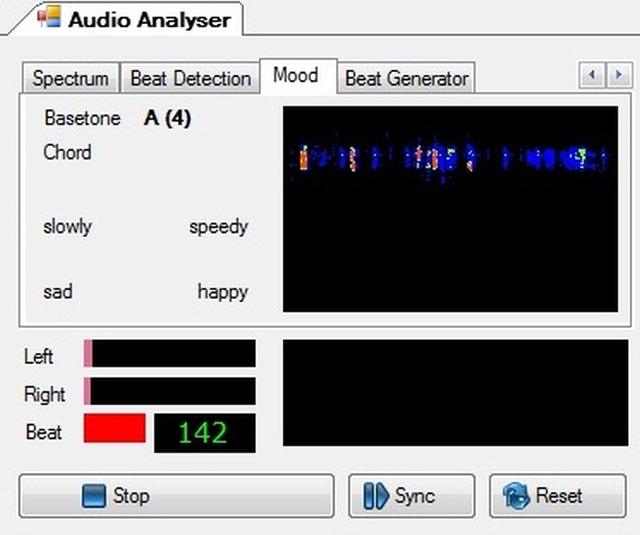Click the Reset button
Image resolution: width=640 pixels, height=535 pixels.
coord(557,496)
